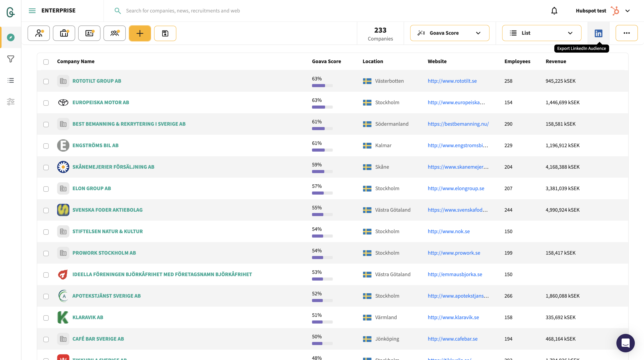Viewport: 644px width, 360px height.
Task: Open the chat support bubble
Action: [625, 343]
